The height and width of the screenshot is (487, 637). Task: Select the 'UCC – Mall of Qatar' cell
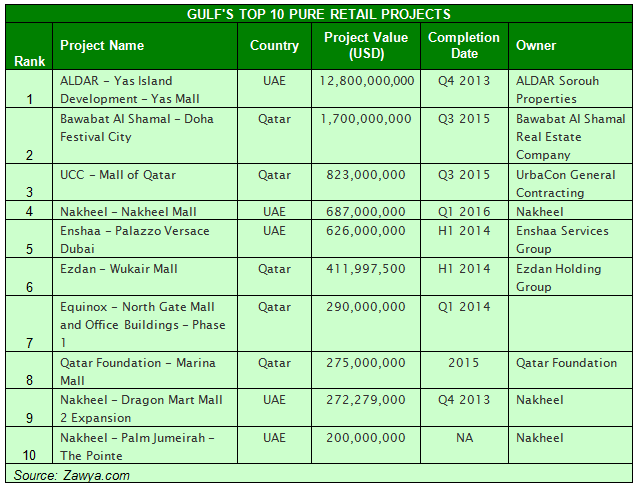tap(118, 175)
